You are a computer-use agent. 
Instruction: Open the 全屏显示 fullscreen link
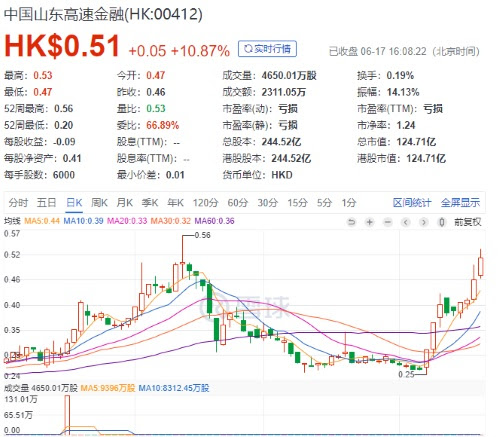pos(460,202)
